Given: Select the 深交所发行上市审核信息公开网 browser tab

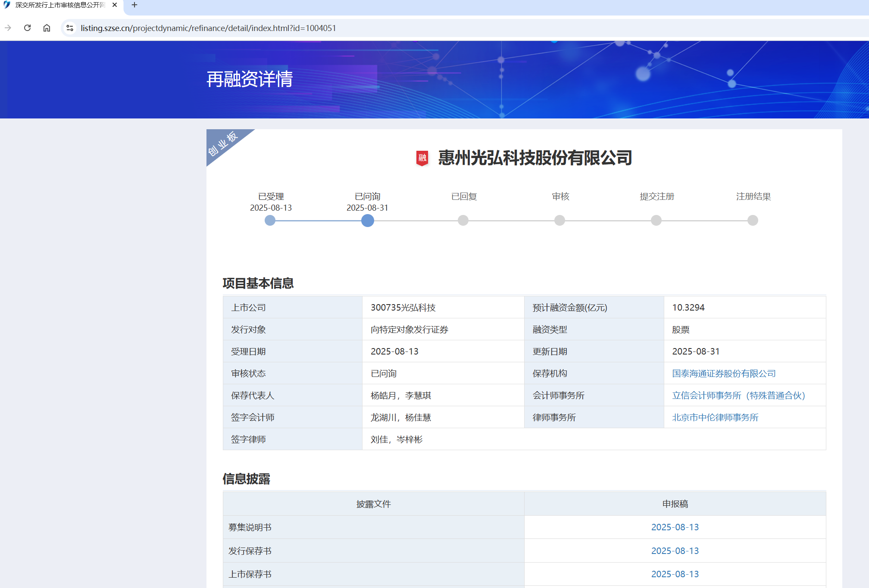Looking at the screenshot, I should (x=59, y=5).
